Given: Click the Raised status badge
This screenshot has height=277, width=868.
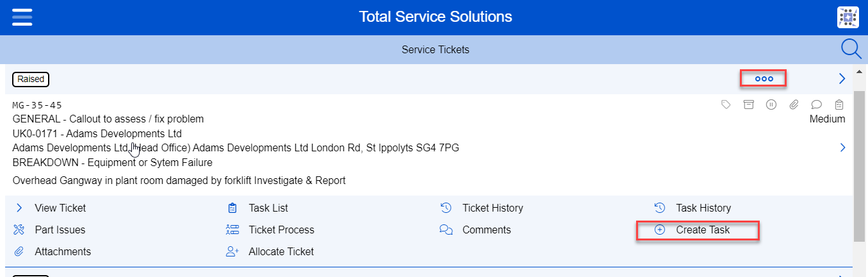Looking at the screenshot, I should click(31, 79).
